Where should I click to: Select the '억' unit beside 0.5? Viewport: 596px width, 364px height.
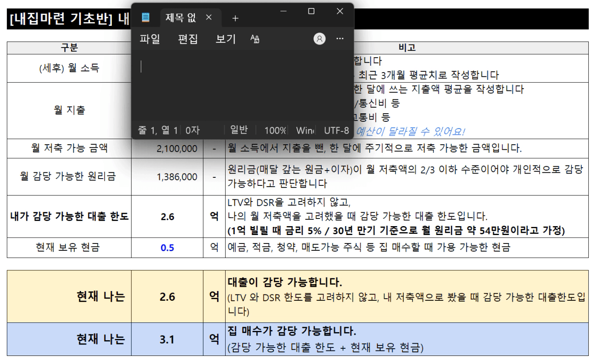tap(214, 247)
